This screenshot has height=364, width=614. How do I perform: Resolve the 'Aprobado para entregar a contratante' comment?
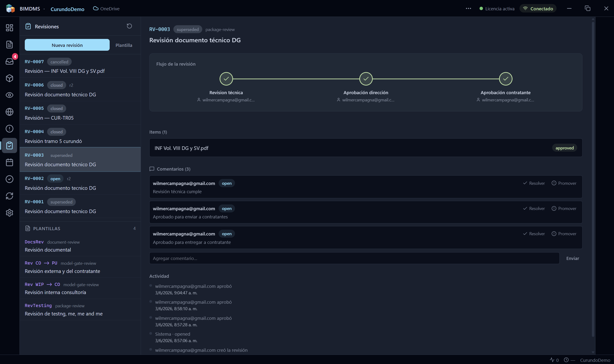pos(534,234)
